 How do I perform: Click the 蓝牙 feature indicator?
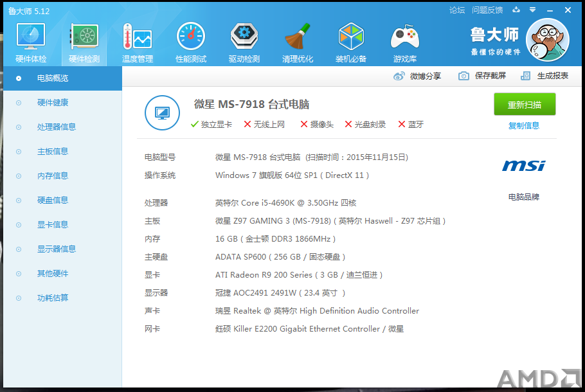[411, 125]
